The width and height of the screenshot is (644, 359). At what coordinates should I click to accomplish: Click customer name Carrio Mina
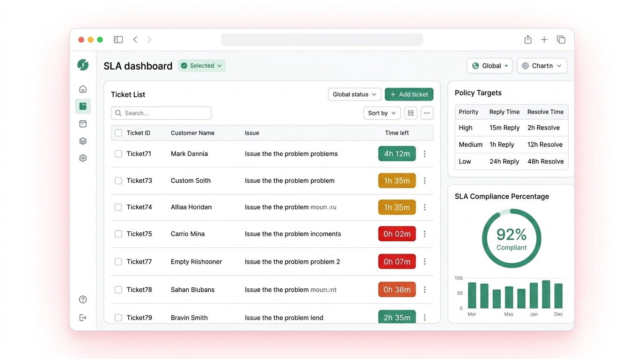click(x=188, y=234)
